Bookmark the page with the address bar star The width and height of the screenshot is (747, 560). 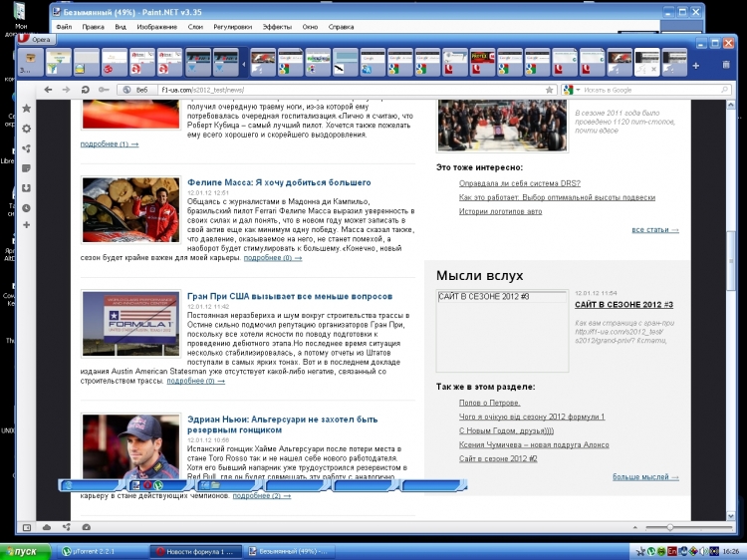[549, 90]
